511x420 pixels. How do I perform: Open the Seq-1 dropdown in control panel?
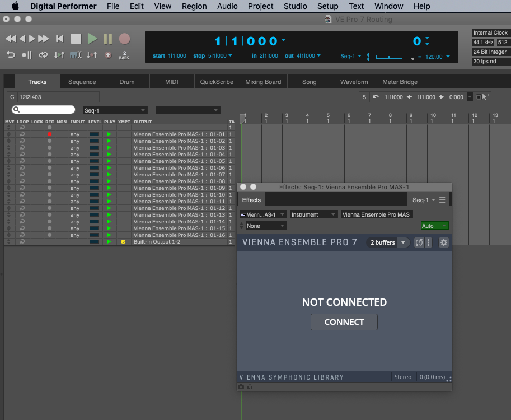click(351, 56)
